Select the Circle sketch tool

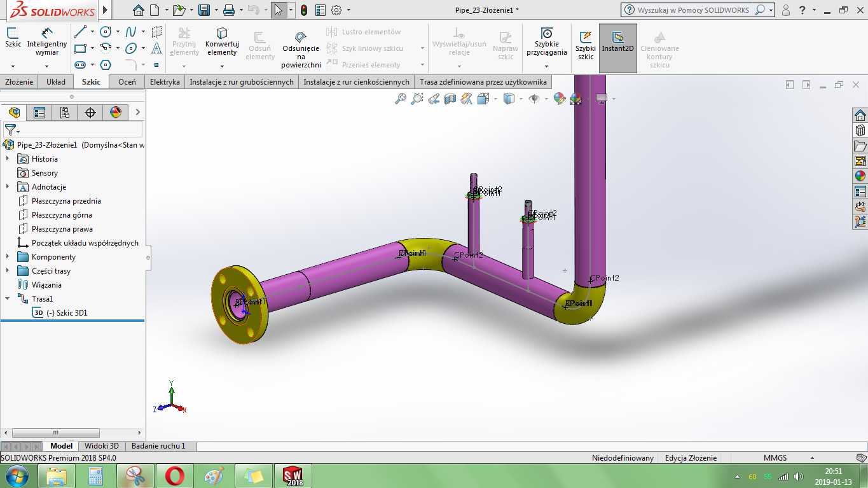tap(106, 32)
